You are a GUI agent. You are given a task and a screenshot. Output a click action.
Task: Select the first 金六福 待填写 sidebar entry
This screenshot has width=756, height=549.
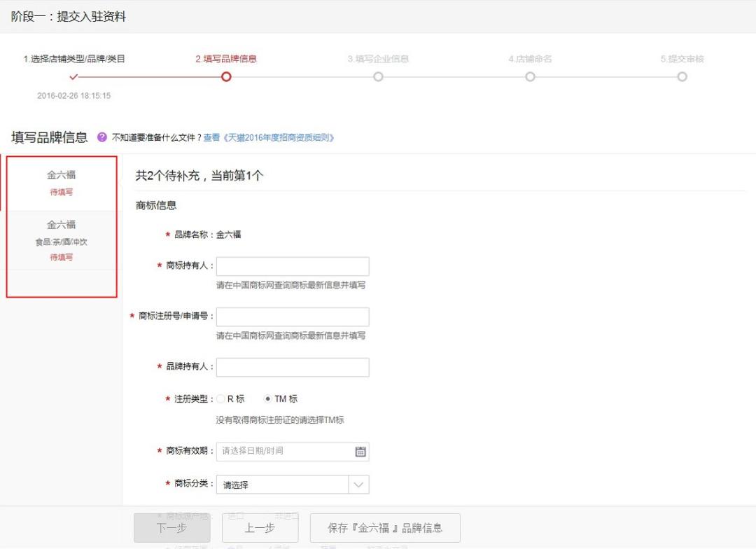(x=62, y=183)
